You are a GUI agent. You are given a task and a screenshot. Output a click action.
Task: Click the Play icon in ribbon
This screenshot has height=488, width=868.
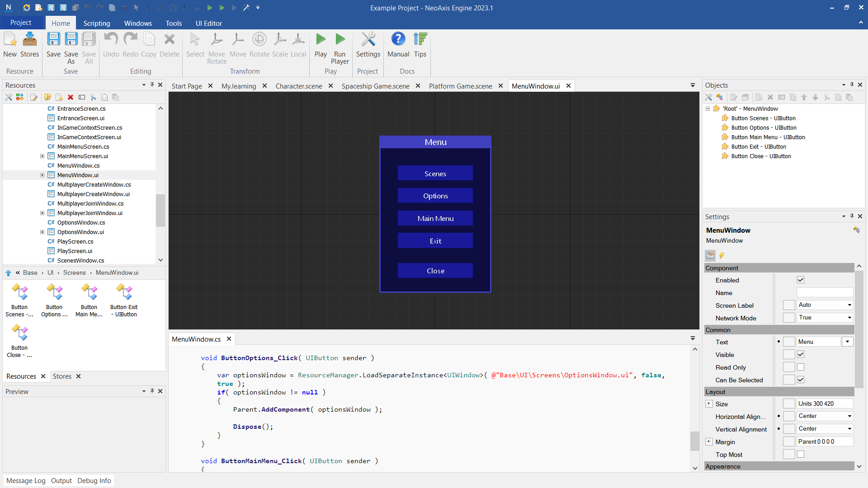[321, 40]
